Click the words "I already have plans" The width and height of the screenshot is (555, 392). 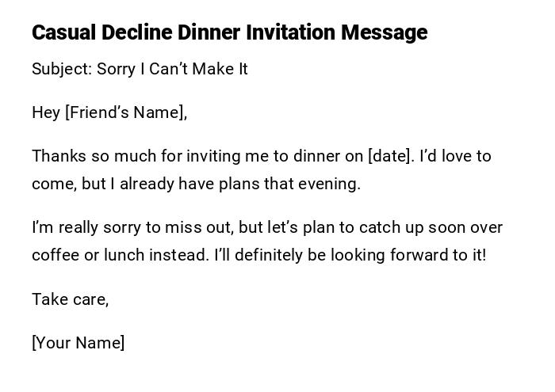tap(181, 184)
